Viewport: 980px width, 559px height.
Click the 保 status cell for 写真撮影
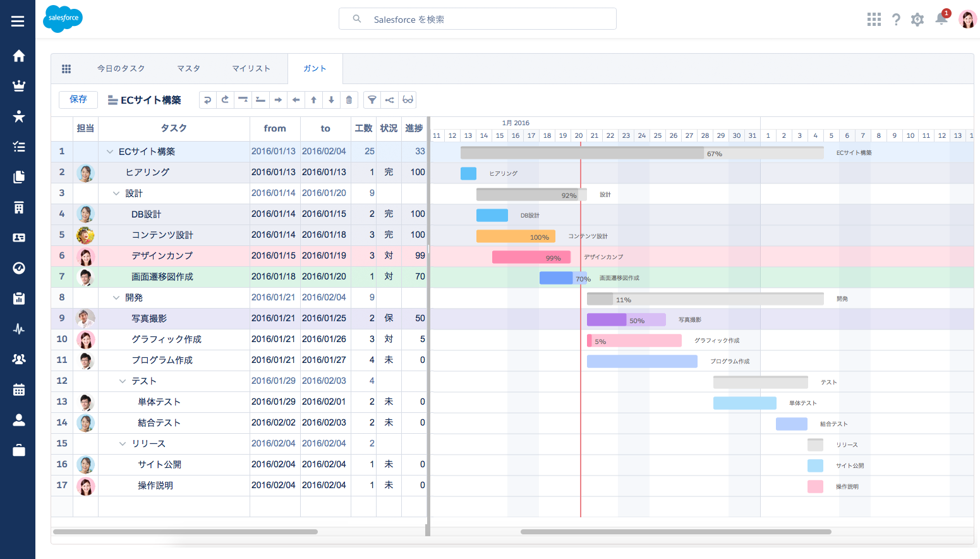[389, 318]
